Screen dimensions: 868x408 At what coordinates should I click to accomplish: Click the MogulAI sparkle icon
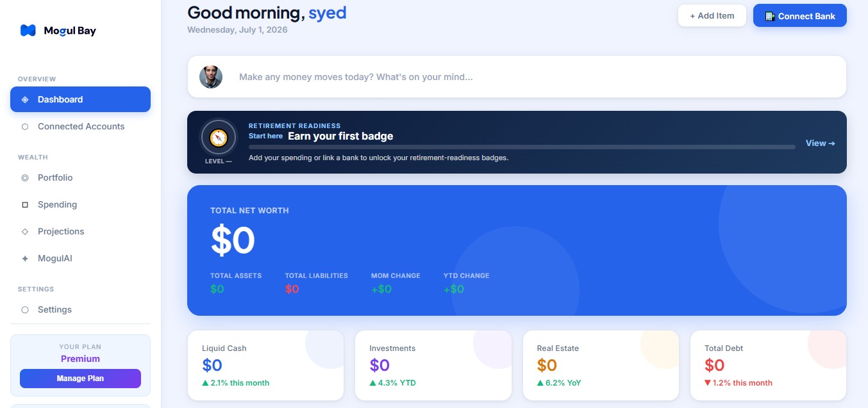tap(25, 258)
